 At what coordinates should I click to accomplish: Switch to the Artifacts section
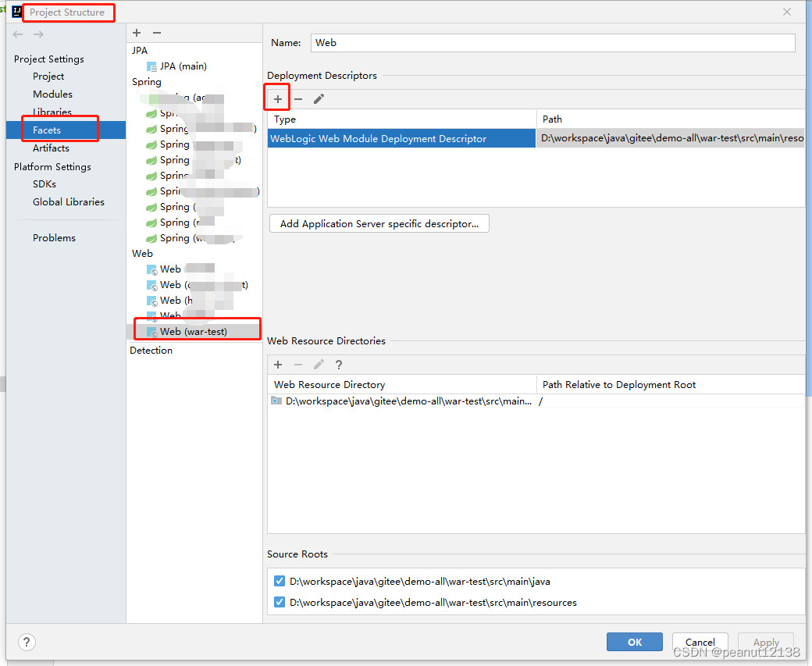point(50,148)
